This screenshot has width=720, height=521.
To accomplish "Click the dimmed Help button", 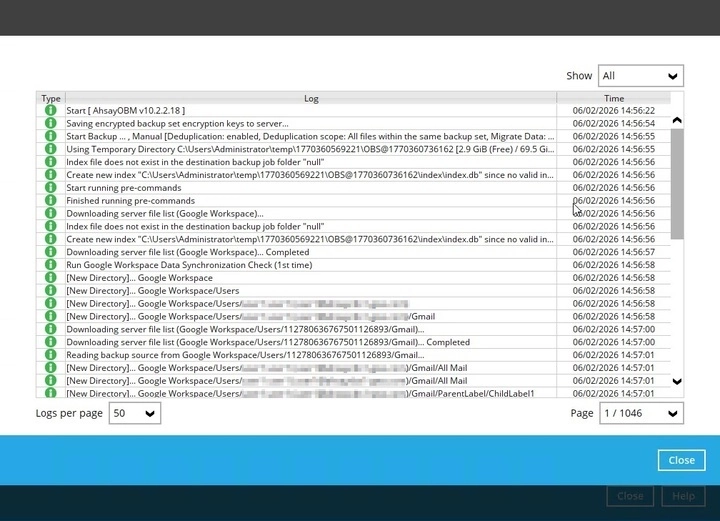I will pyautogui.click(x=683, y=496).
